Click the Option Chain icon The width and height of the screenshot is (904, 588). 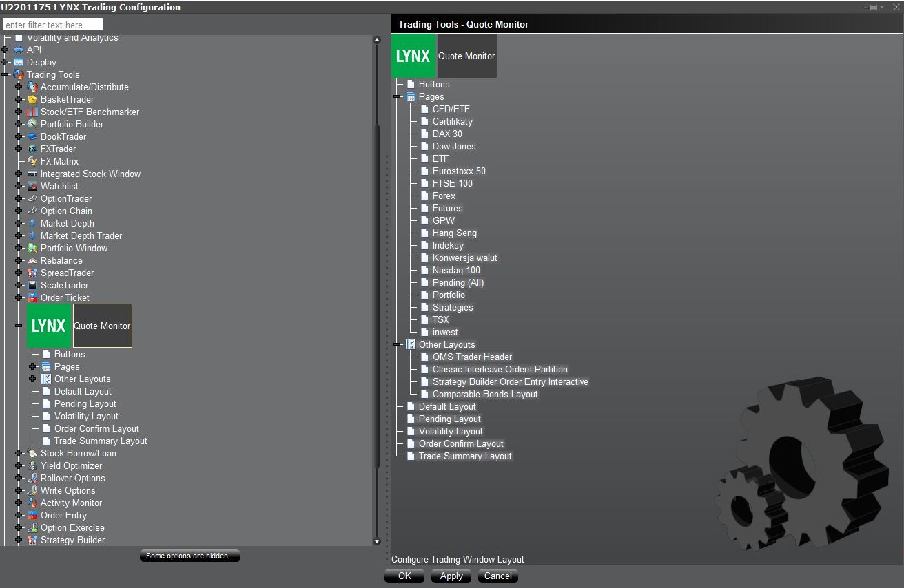tap(32, 211)
